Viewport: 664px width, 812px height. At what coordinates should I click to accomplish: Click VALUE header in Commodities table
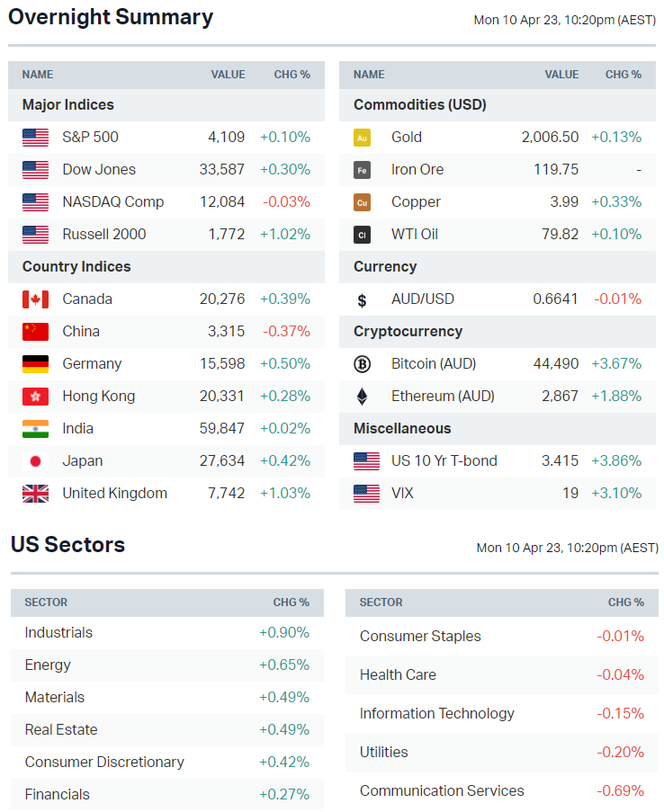pyautogui.click(x=561, y=75)
